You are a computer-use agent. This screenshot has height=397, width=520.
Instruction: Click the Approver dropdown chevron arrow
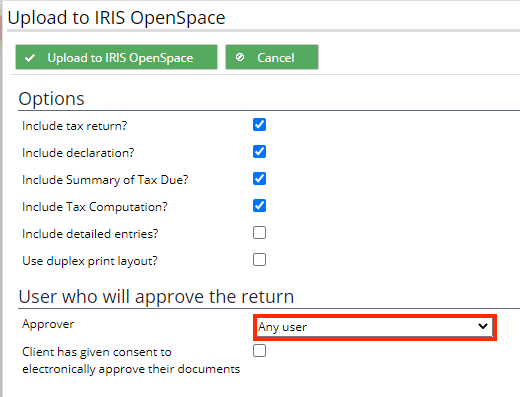pos(483,326)
